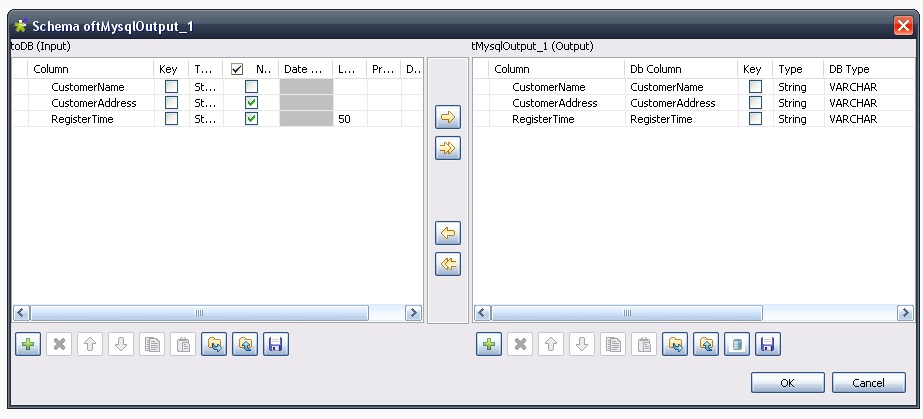The image size is (923, 419).
Task: Click OK to confirm the schema
Action: [787, 383]
